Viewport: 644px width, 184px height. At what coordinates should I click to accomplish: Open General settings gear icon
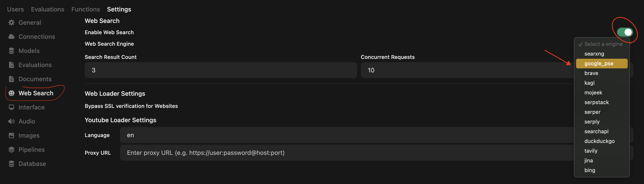coord(11,23)
